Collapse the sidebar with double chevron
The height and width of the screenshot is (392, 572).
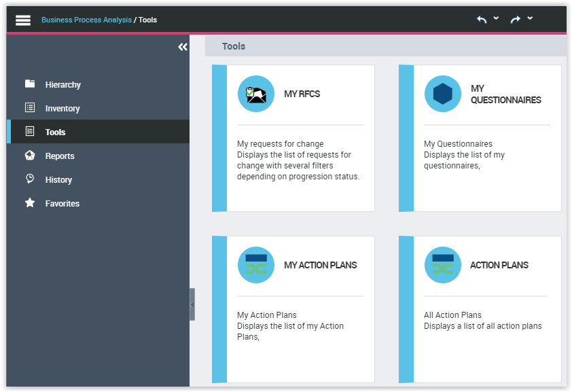point(183,47)
